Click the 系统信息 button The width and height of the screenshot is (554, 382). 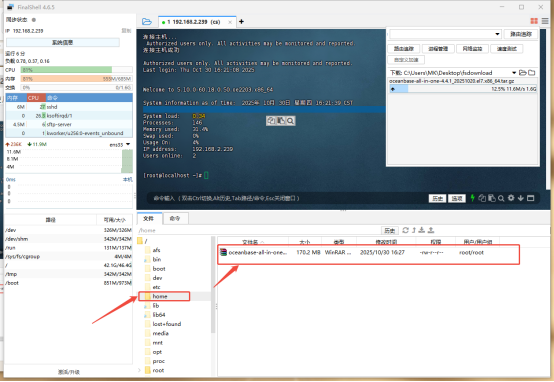[x=63, y=42]
